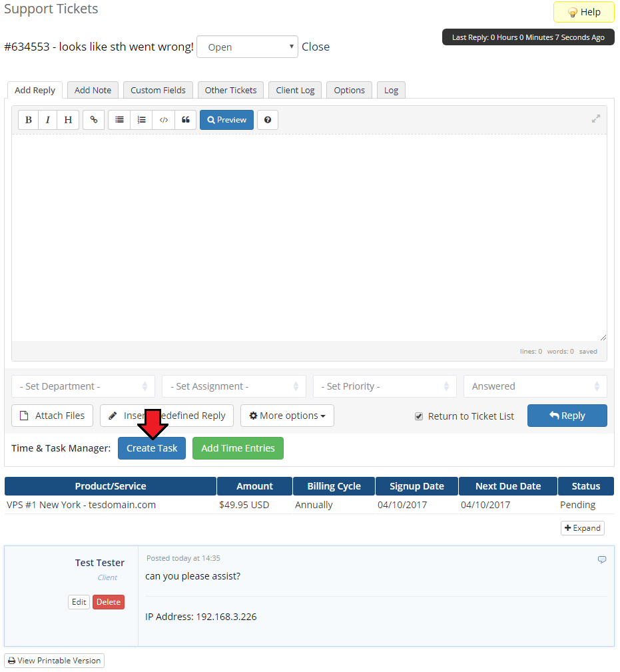620x672 pixels.
Task: Insert blockquote with quote icon
Action: click(x=186, y=120)
